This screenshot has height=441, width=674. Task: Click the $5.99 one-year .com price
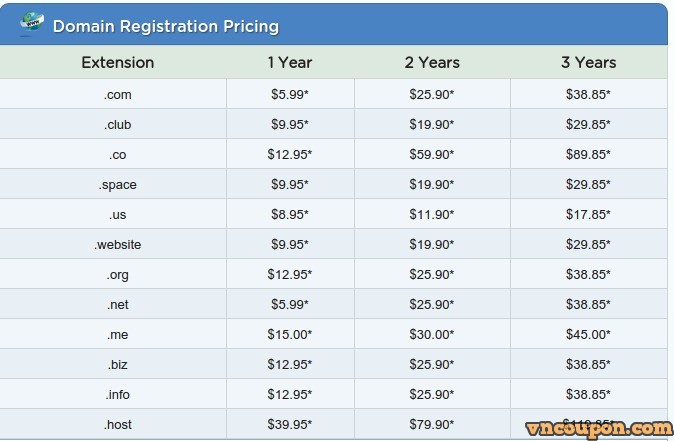pos(290,94)
